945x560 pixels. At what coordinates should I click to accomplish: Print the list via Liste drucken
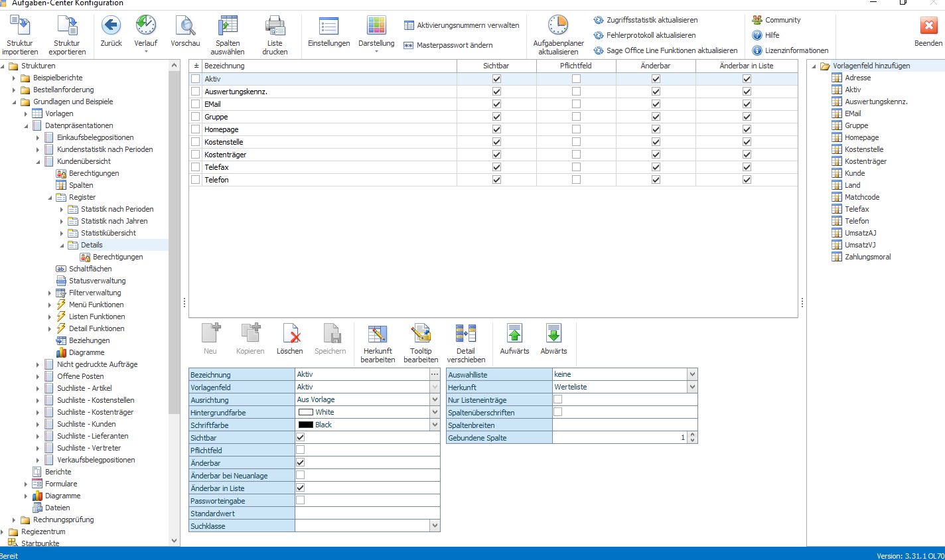(x=275, y=25)
